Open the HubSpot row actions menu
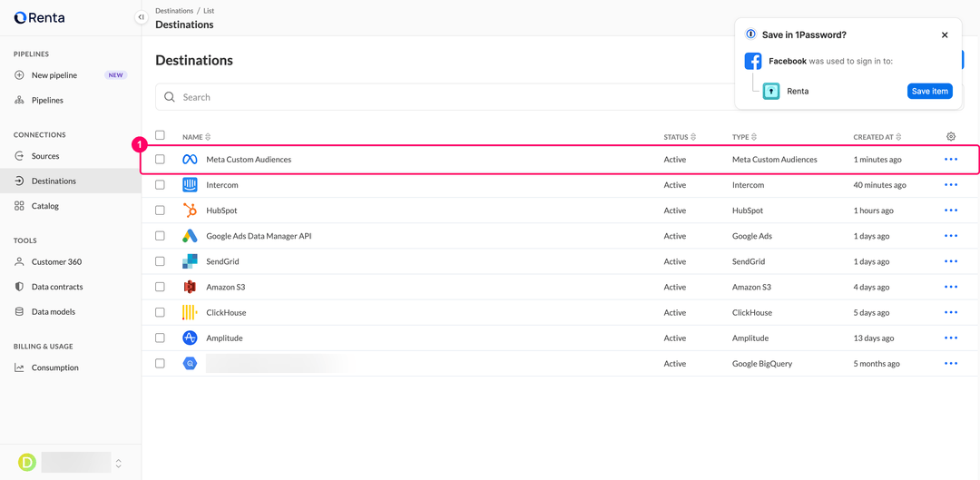This screenshot has width=980, height=480. (951, 211)
